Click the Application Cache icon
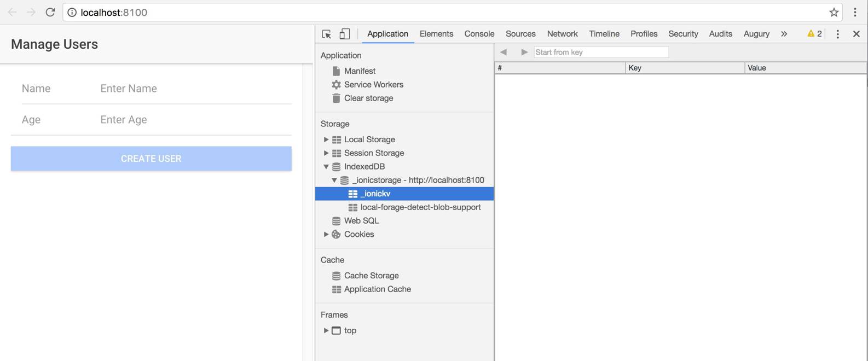 pyautogui.click(x=337, y=289)
